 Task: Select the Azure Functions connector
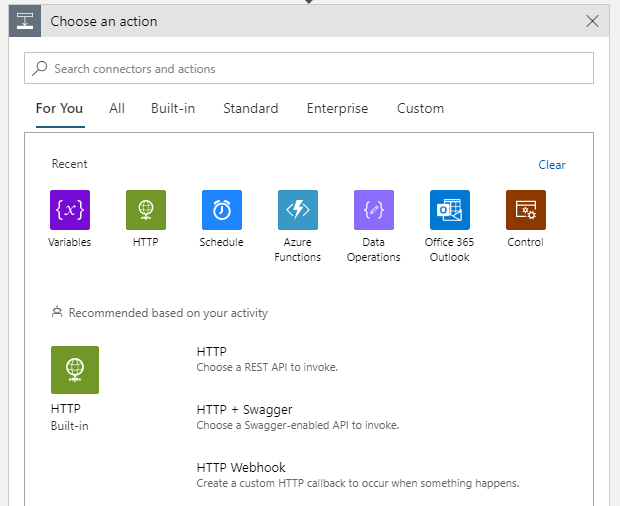pyautogui.click(x=297, y=210)
